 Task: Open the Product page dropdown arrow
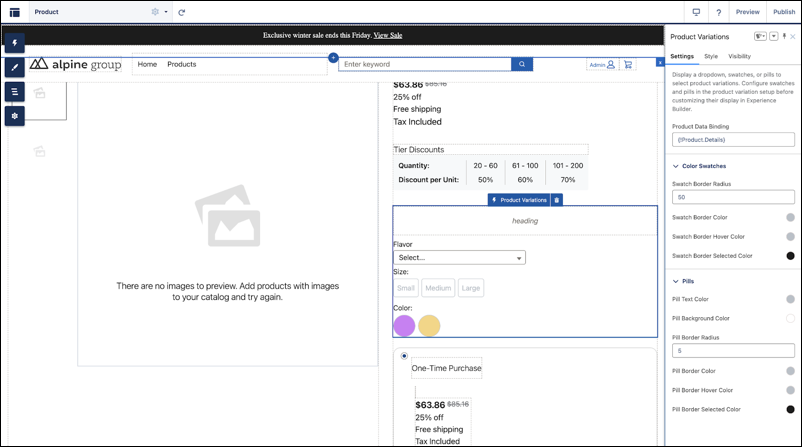166,12
